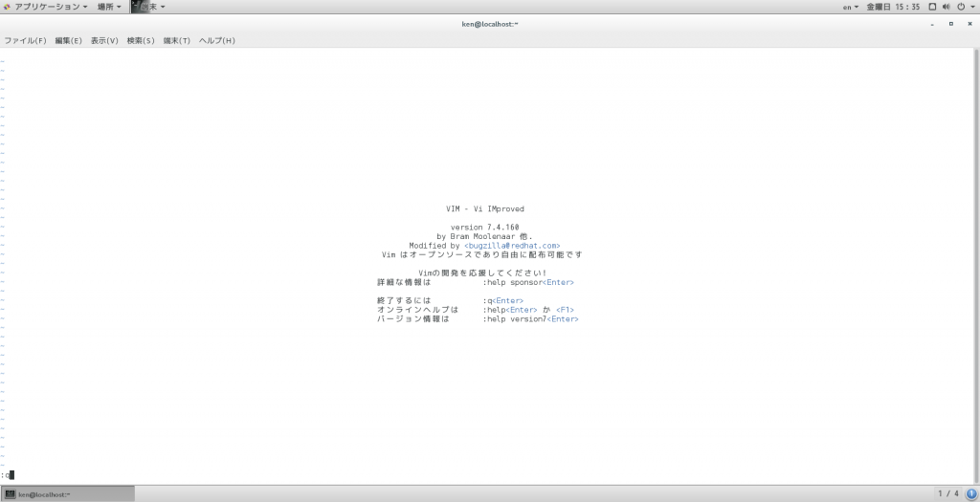Open the 場所 places menu
The image size is (980, 502).
pos(109,7)
